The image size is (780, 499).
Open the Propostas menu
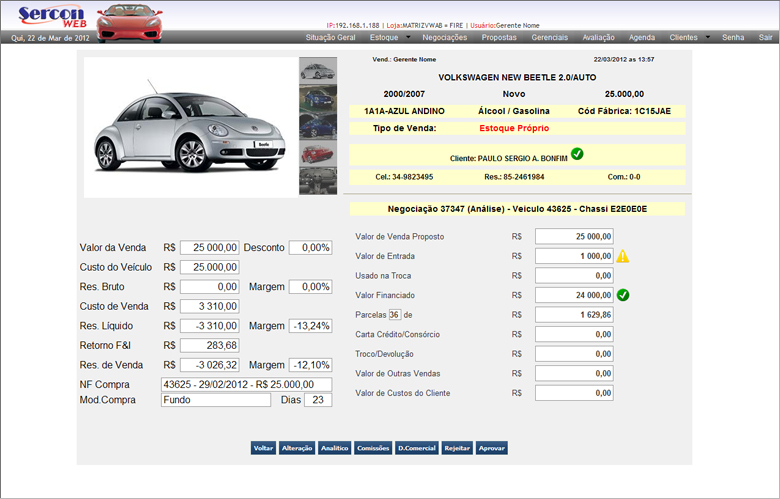tap(499, 37)
